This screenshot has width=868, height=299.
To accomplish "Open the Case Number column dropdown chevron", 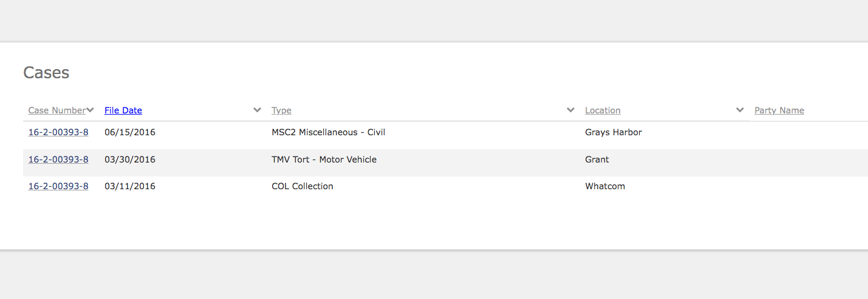I will click(x=91, y=110).
